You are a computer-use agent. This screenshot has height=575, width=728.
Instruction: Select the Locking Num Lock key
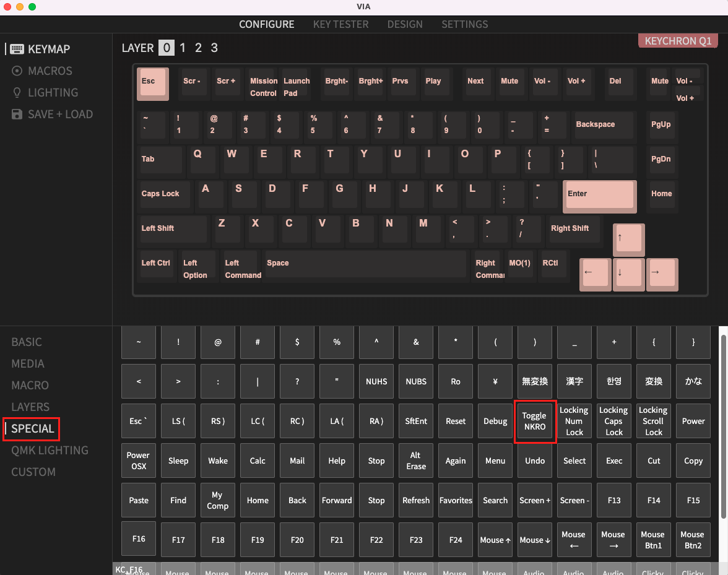pos(574,421)
